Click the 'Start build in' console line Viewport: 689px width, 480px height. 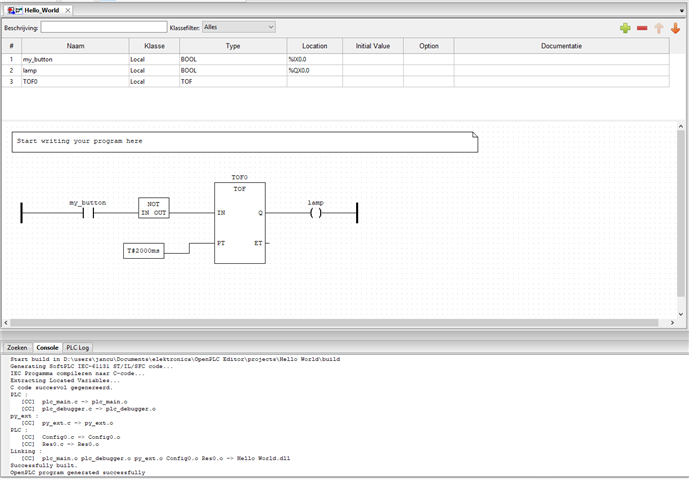coord(175,359)
